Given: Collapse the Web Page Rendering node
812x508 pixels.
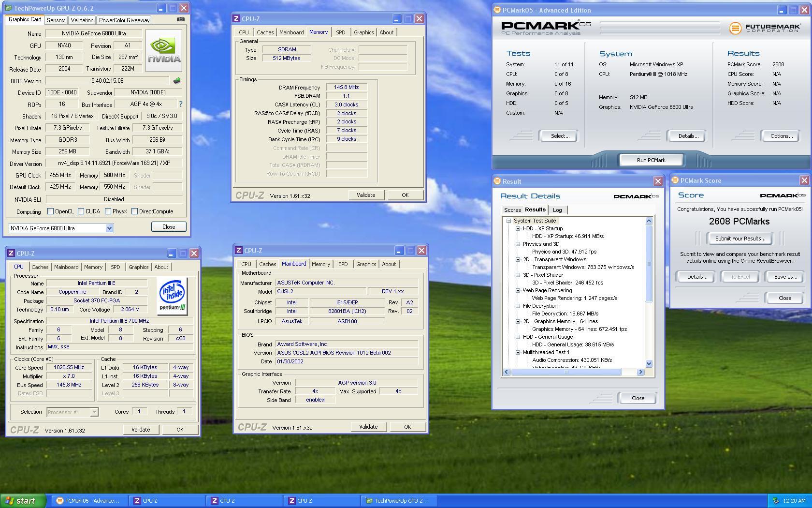Looking at the screenshot, I should coord(518,290).
